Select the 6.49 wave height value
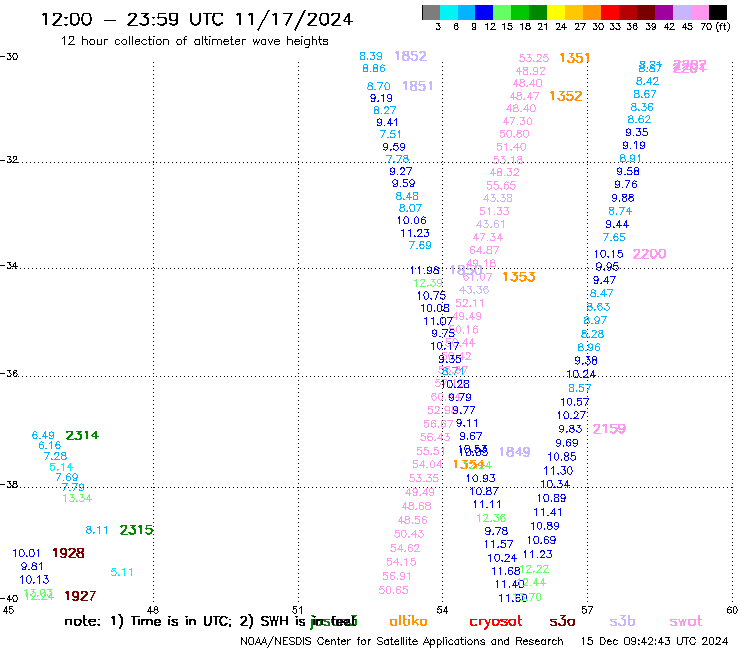 (x=43, y=435)
